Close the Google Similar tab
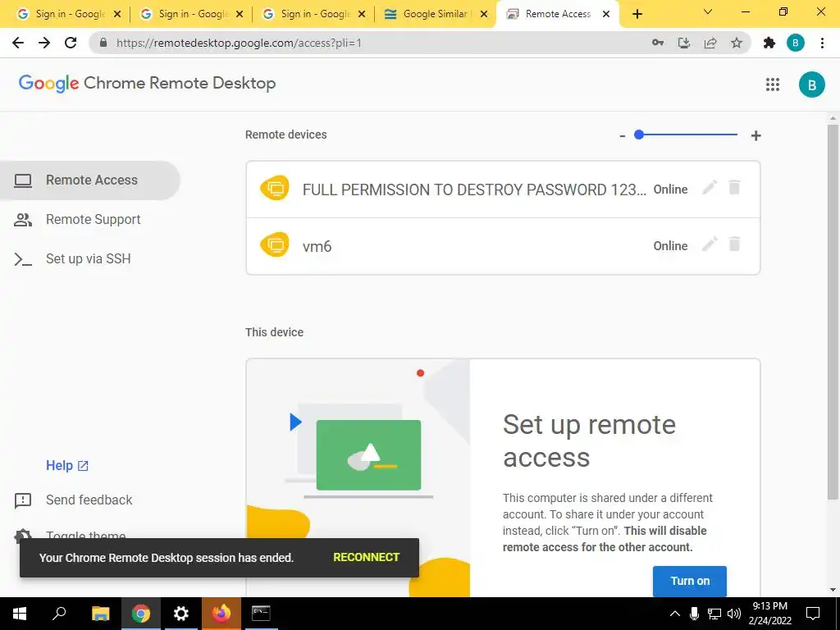 click(x=484, y=15)
